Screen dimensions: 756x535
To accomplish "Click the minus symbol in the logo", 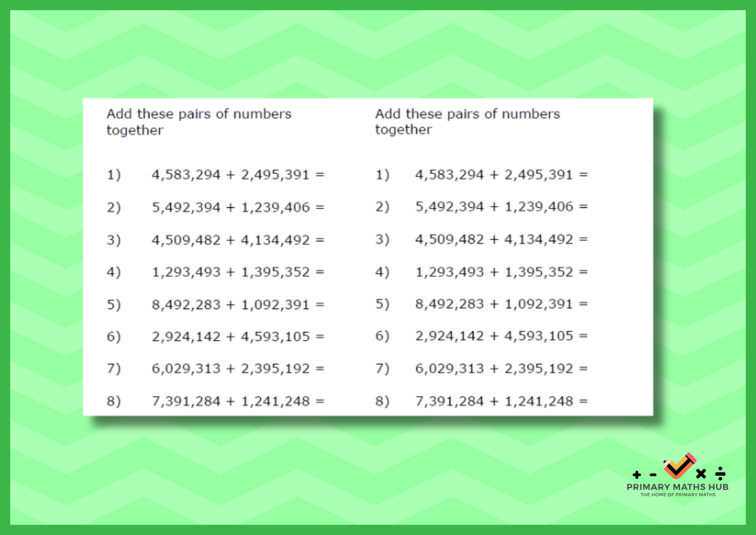I will pos(653,474).
